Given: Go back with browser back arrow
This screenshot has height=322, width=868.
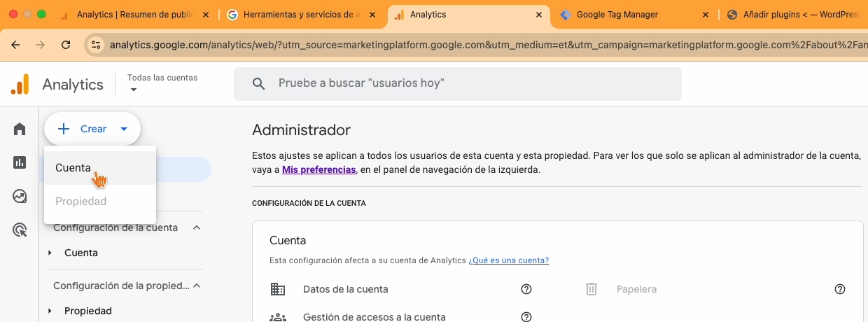Looking at the screenshot, I should 15,45.
